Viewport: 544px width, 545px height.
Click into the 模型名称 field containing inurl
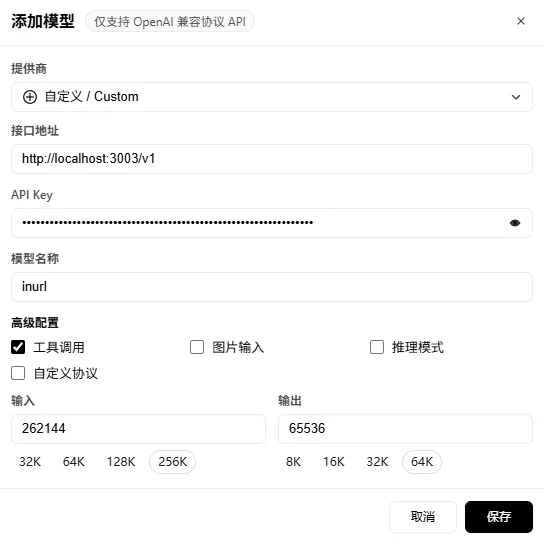click(272, 287)
